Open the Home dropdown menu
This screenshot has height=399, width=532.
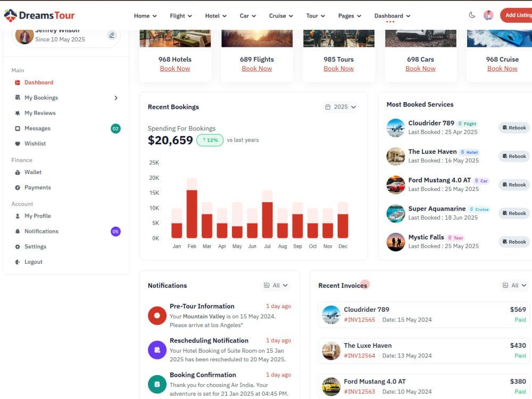(145, 16)
